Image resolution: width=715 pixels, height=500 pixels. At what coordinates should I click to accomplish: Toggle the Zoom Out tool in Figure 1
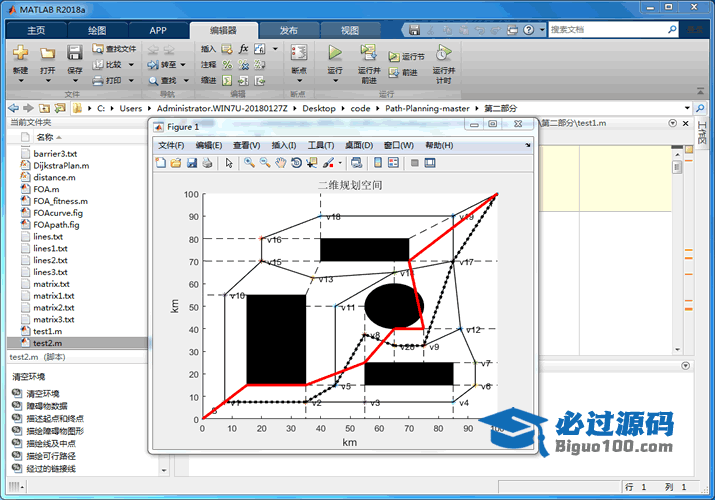[265, 163]
